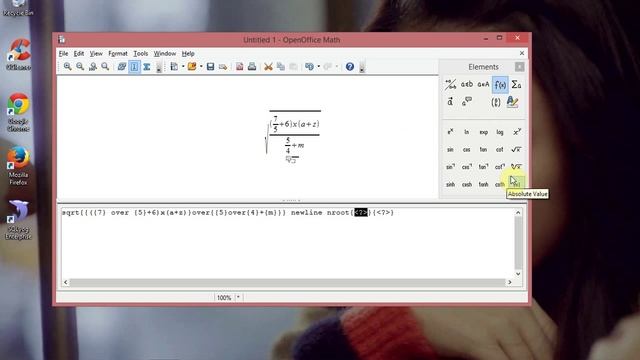Viewport: 640px width, 360px height.
Task: Insert the tan function element
Action: (483, 149)
